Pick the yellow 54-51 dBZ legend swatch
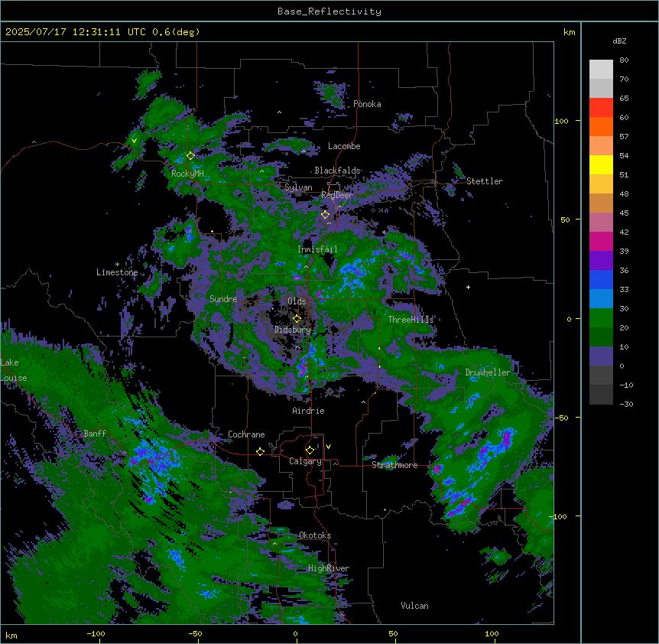The height and width of the screenshot is (644, 659). point(601,165)
